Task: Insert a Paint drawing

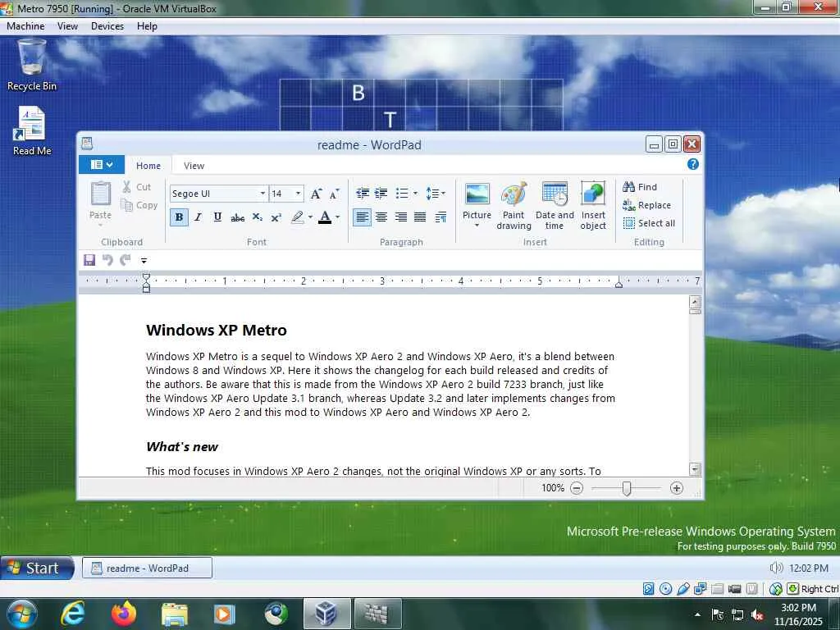Action: (x=514, y=194)
